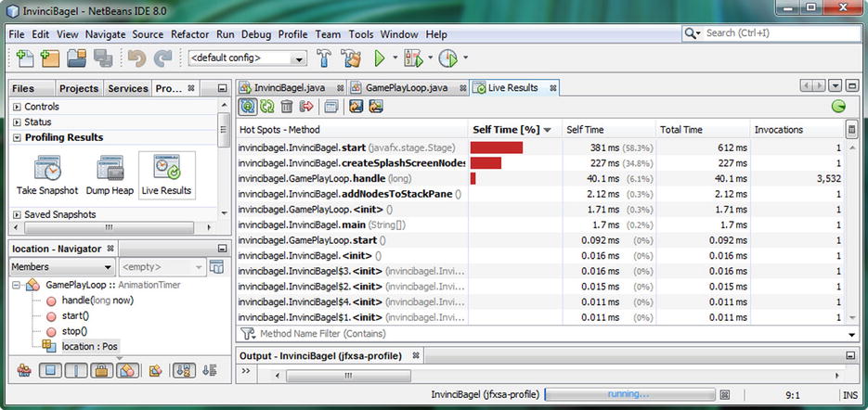Run the project with green play icon

pos(380,58)
